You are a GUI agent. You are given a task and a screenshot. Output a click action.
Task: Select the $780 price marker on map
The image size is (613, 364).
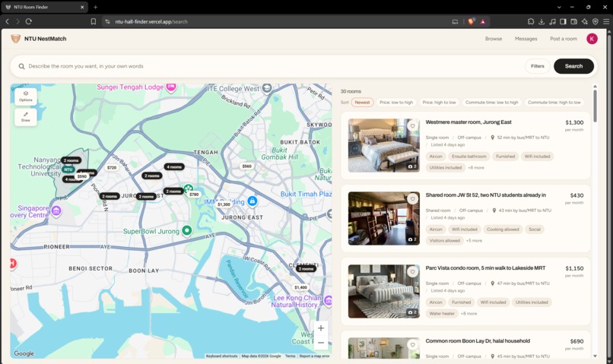click(194, 194)
